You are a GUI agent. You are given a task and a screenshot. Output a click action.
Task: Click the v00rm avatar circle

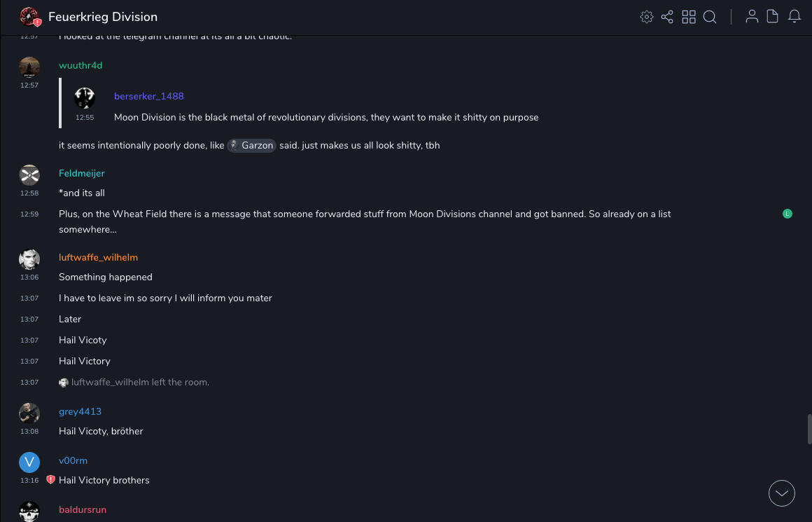[x=29, y=462]
